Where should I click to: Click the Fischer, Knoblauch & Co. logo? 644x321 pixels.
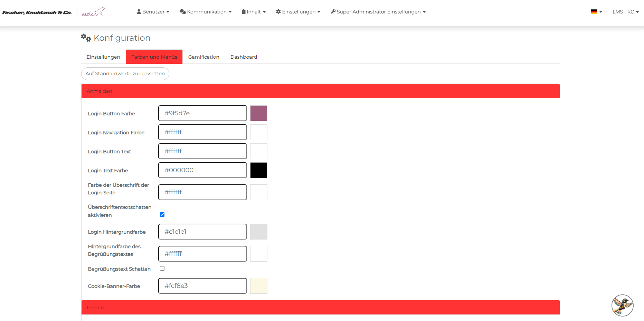click(37, 13)
